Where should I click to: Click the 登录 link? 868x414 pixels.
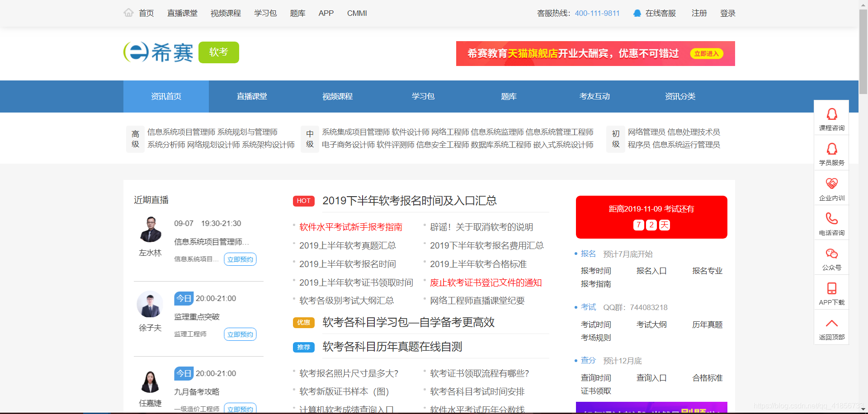[728, 13]
